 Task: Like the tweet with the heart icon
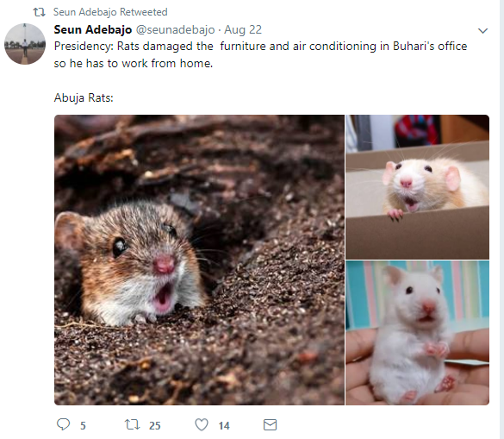202,424
